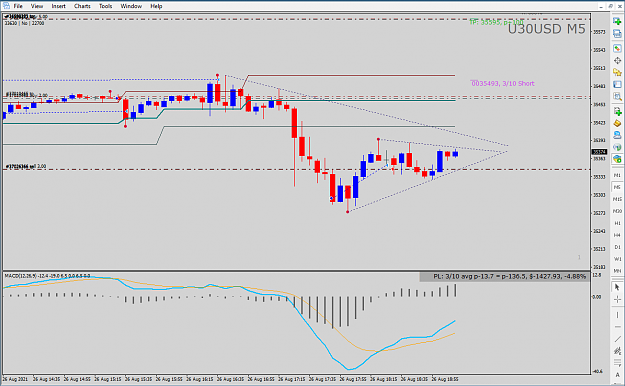Open the Insert menu
625x386 pixels.
click(59, 6)
